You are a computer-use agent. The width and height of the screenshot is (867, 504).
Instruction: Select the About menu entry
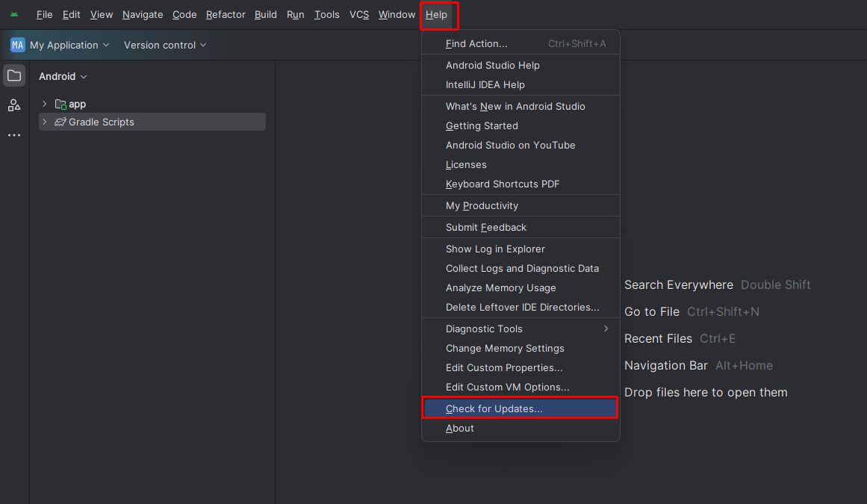520,429
